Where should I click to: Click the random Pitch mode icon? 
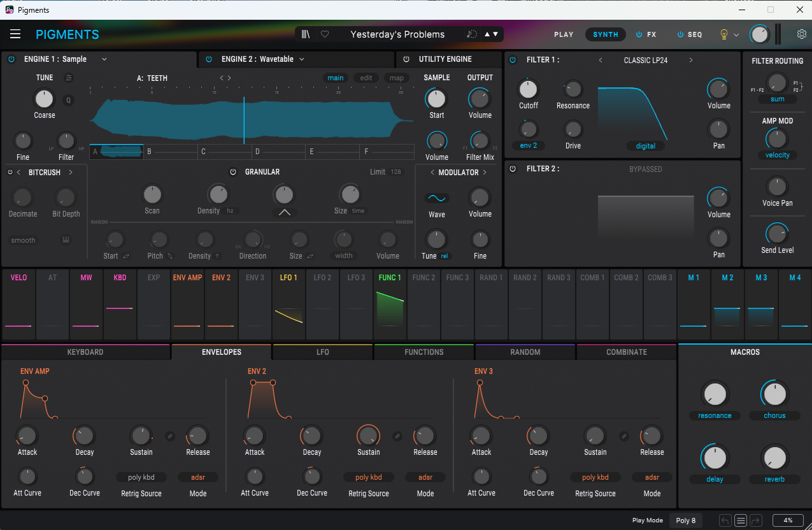pos(170,256)
